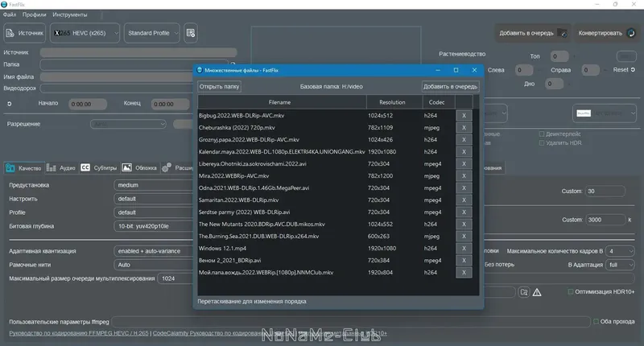Click the Custom 3000 bitrate field
Screen dimensions: 644x346
(605, 220)
